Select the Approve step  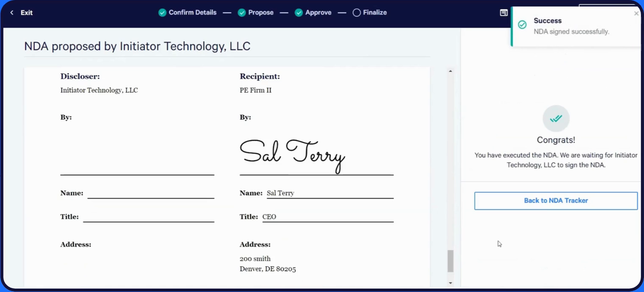313,12
